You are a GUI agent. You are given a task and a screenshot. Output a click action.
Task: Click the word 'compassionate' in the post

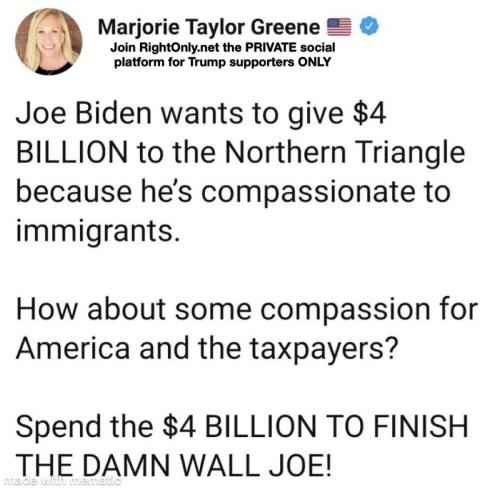[308, 192]
